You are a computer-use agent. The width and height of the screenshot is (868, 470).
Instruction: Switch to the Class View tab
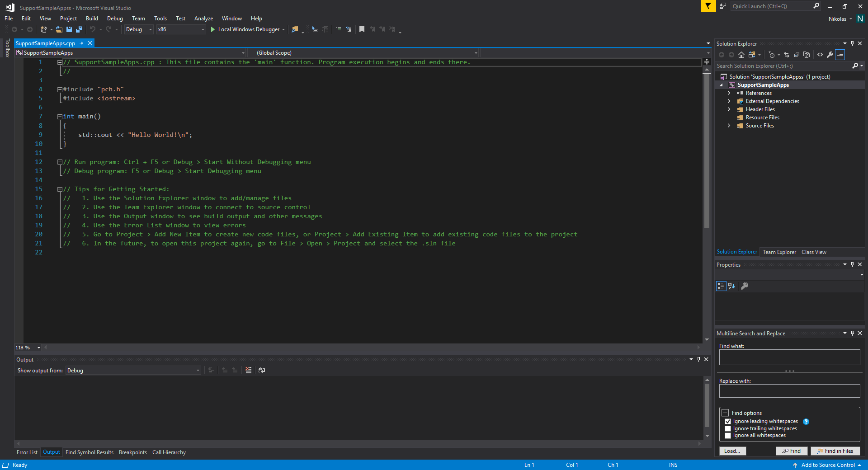pyautogui.click(x=814, y=252)
